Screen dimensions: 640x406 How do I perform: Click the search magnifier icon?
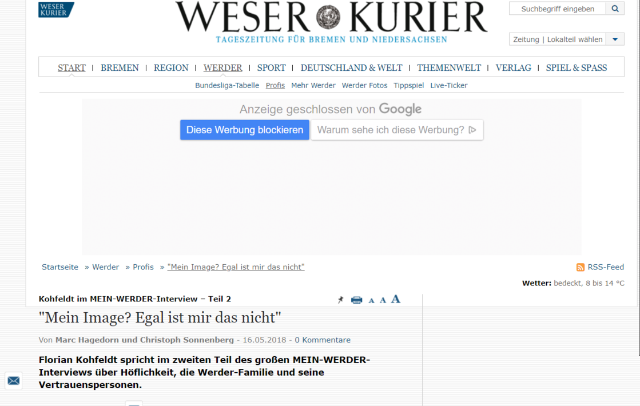pos(615,9)
